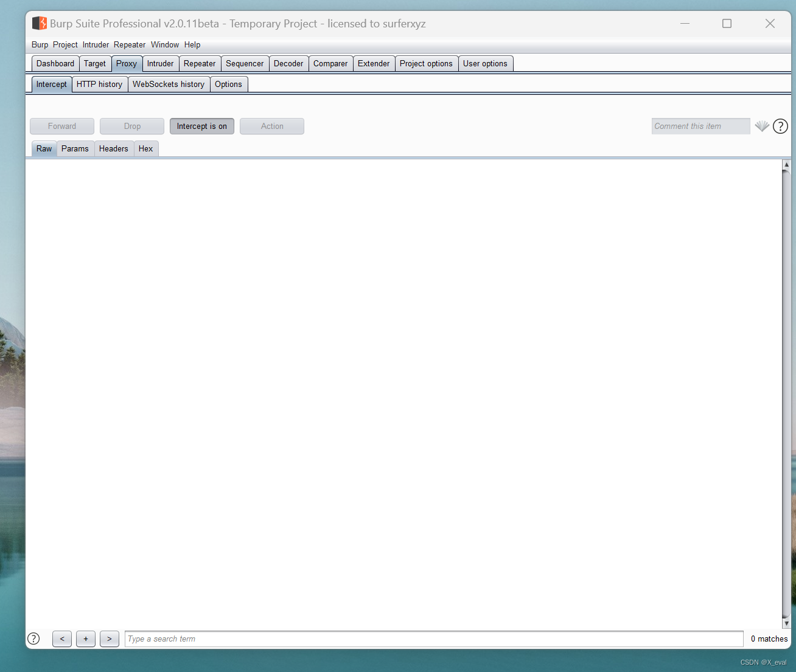Open the Repeater menu in menu bar
Viewport: 796px width, 672px height.
pos(130,44)
